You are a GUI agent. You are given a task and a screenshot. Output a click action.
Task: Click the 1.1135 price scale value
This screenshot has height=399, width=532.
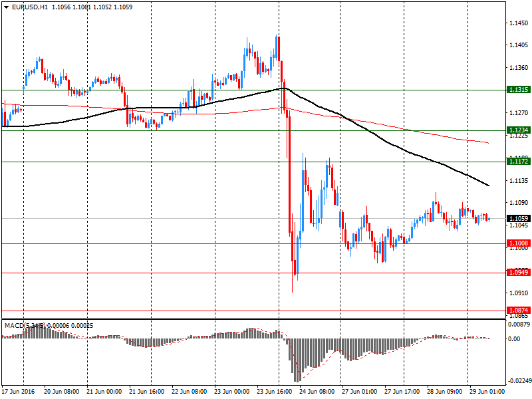(519, 180)
